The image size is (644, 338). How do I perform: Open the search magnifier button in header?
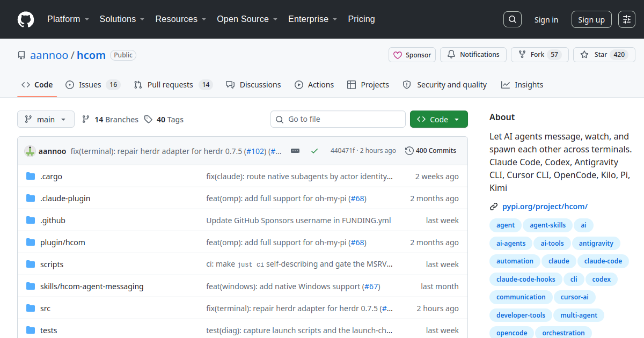point(513,19)
